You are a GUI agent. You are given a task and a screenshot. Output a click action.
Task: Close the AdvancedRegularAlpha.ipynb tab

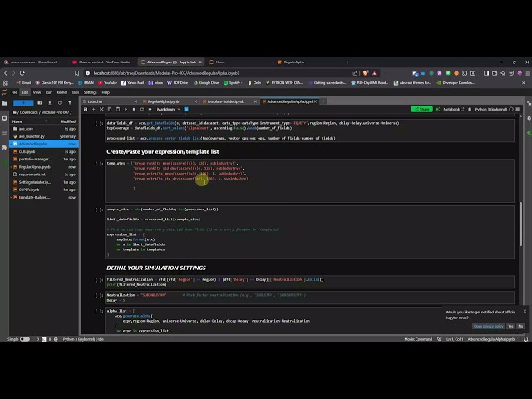pos(315,101)
